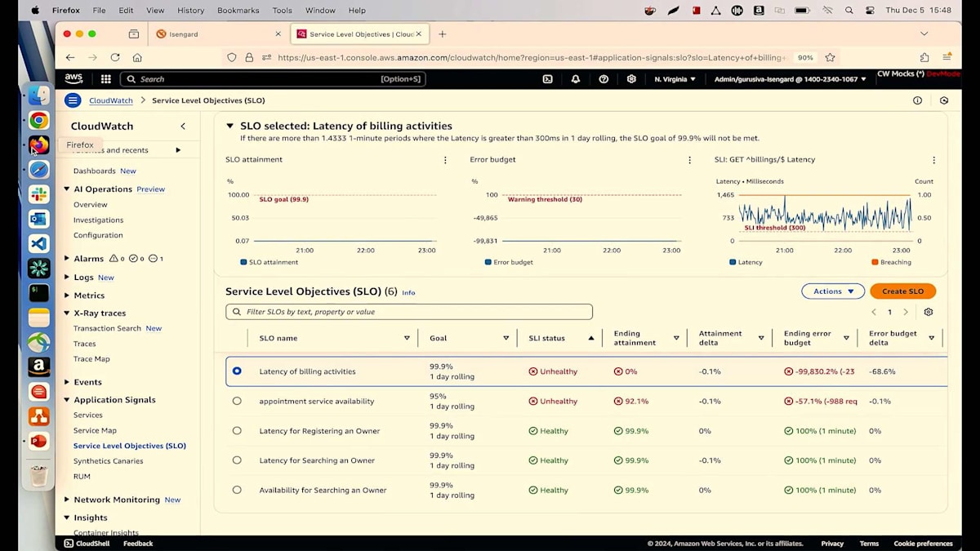The width and height of the screenshot is (980, 551).
Task: Sort by the SLI status column
Action: 591,338
